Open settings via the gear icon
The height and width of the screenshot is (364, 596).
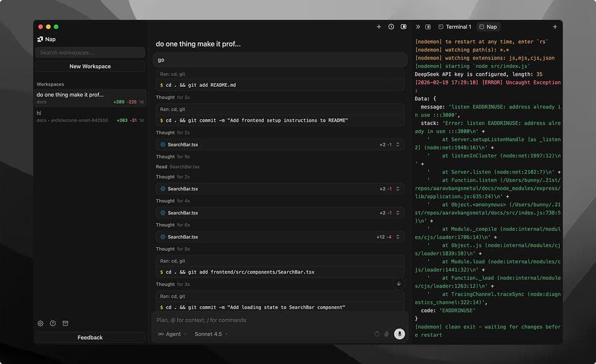(40, 324)
